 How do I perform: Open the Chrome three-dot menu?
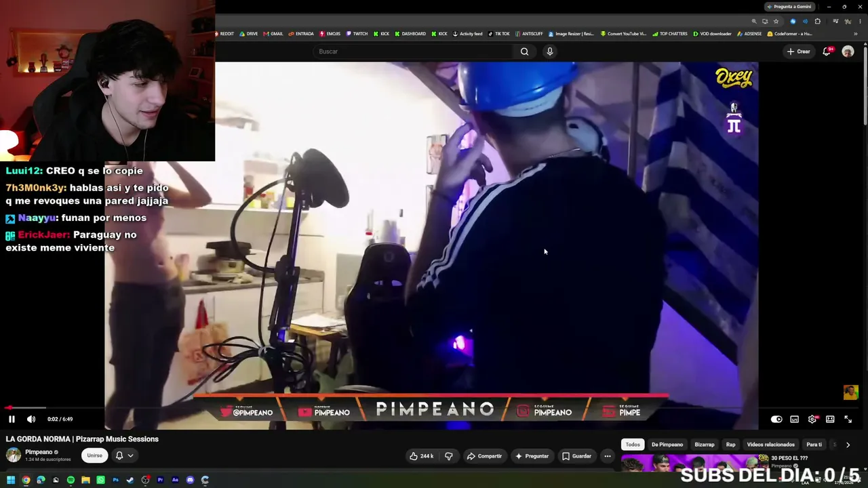[x=860, y=22]
